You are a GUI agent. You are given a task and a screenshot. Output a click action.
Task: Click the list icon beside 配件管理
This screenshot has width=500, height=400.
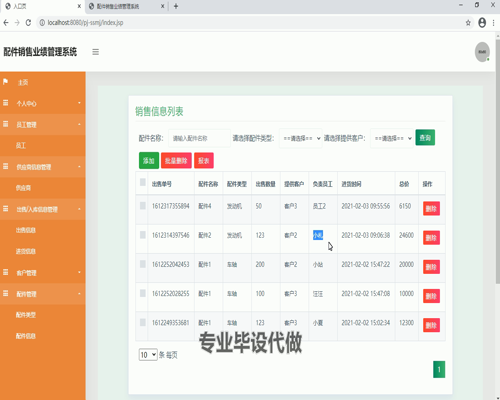pyautogui.click(x=5, y=293)
